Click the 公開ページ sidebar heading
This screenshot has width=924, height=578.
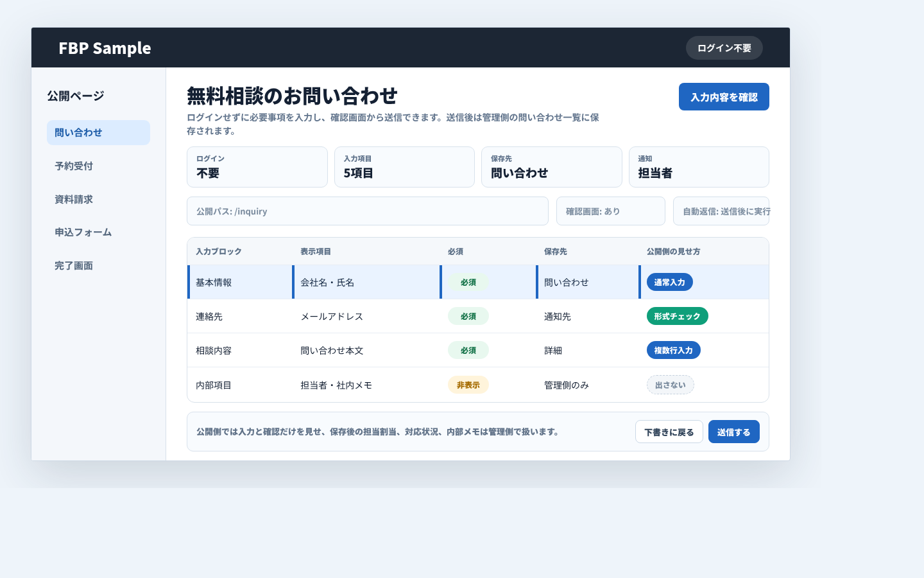tap(76, 96)
